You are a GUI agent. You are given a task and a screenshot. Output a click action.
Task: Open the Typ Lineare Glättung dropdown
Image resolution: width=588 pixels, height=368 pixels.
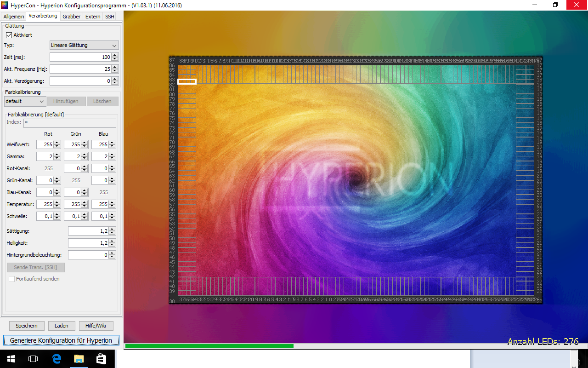click(84, 45)
